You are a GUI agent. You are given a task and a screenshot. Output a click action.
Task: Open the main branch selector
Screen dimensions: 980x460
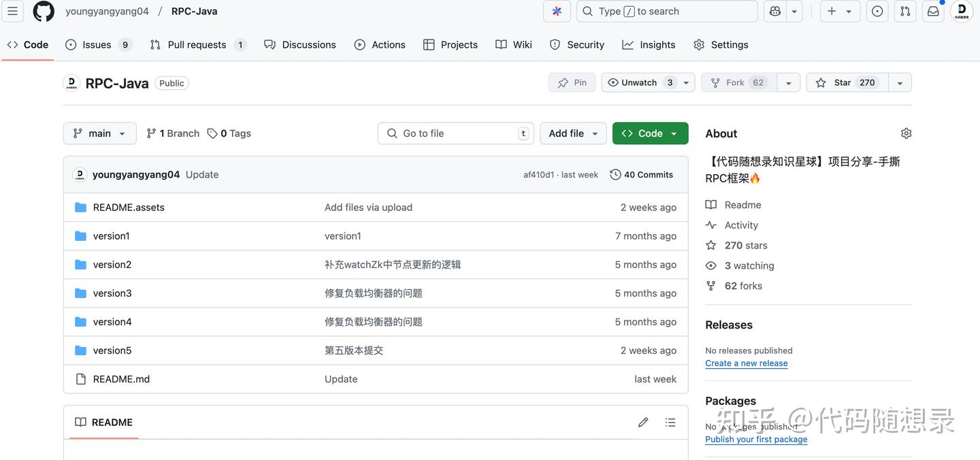[x=99, y=133]
